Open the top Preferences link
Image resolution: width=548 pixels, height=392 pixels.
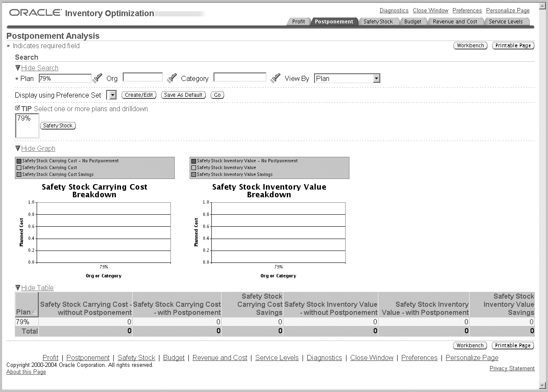pos(467,11)
